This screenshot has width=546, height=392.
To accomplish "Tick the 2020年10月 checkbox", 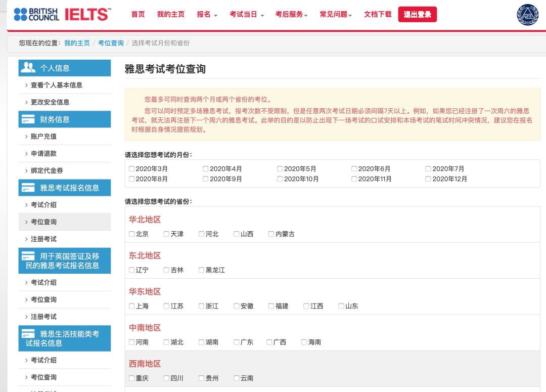I will tap(280, 179).
